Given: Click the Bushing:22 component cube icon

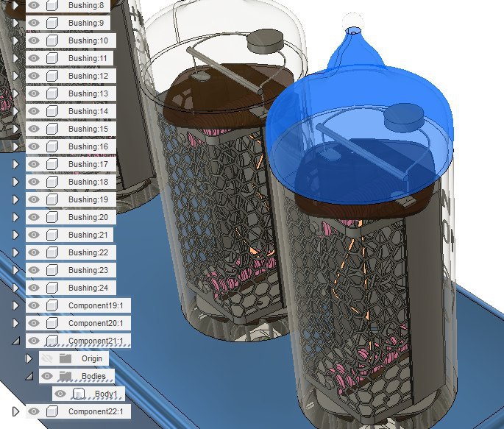Looking at the screenshot, I should click(x=52, y=252).
